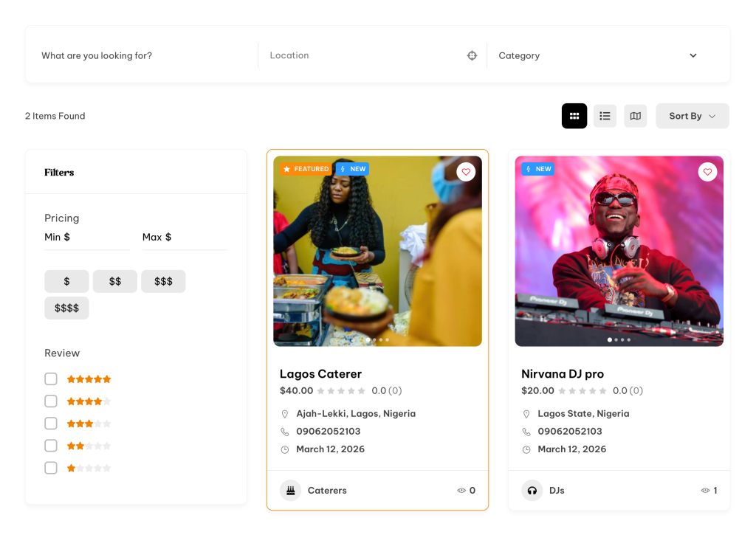The image size is (756, 546).
Task: Open the Sort By dropdown
Action: (x=692, y=116)
